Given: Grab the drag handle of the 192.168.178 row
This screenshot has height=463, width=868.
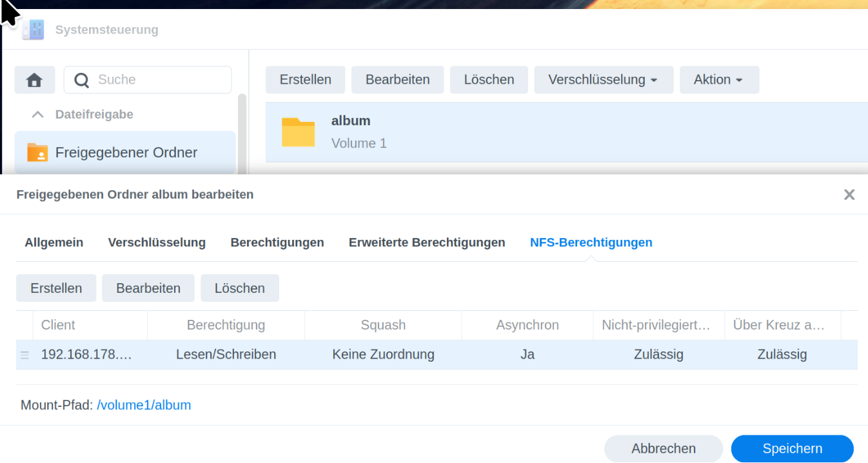Looking at the screenshot, I should pos(25,355).
